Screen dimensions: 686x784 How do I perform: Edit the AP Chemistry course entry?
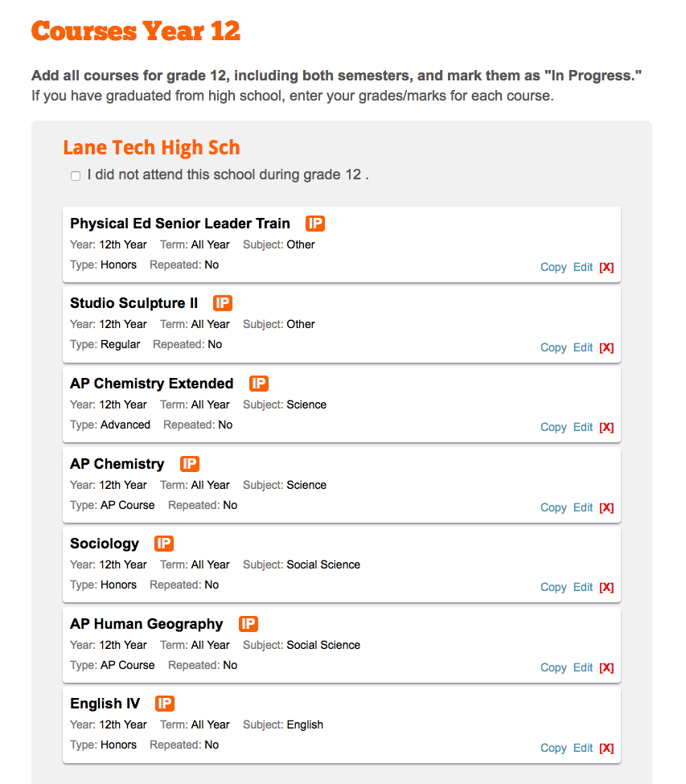(583, 507)
